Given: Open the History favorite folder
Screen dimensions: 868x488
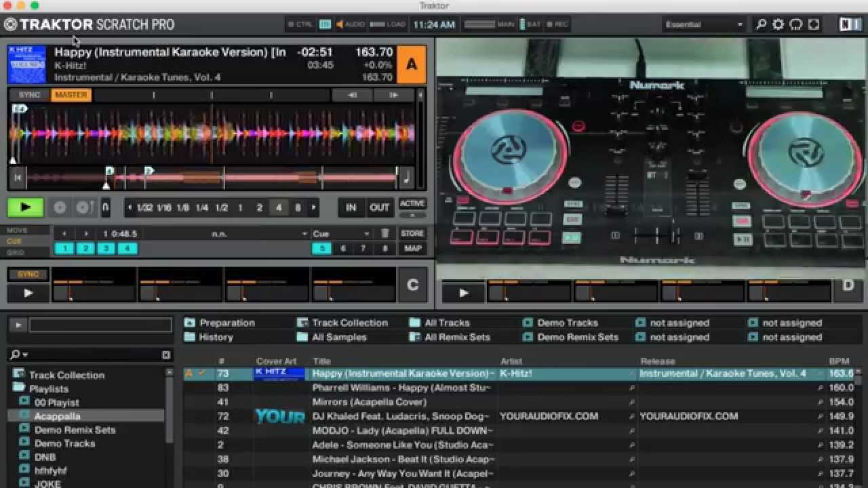Looking at the screenshot, I should click(209, 337).
